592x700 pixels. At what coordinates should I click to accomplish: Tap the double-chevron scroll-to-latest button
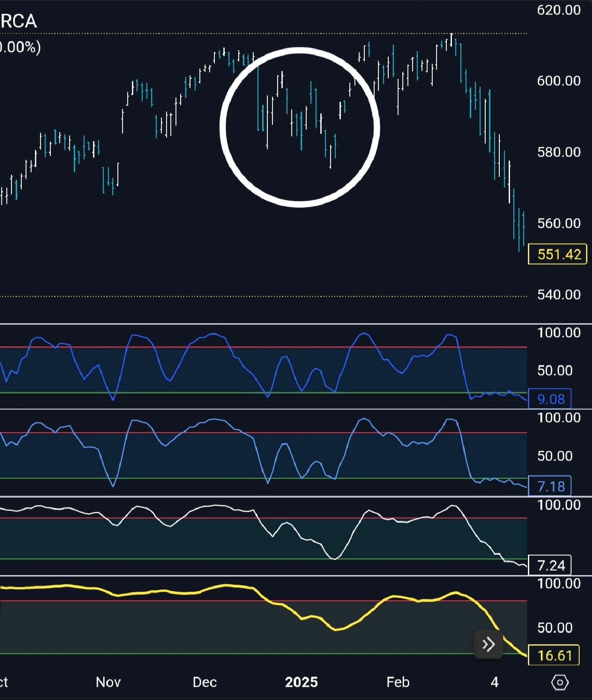click(488, 644)
